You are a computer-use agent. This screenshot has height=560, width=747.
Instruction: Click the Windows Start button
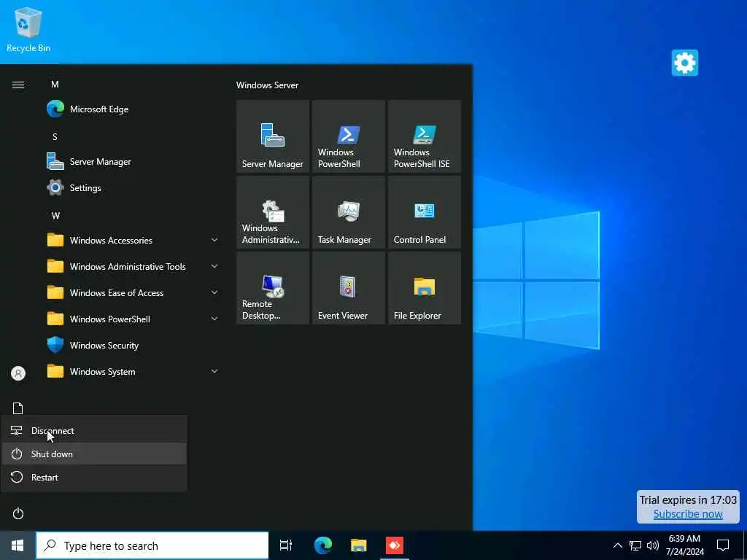coord(18,545)
